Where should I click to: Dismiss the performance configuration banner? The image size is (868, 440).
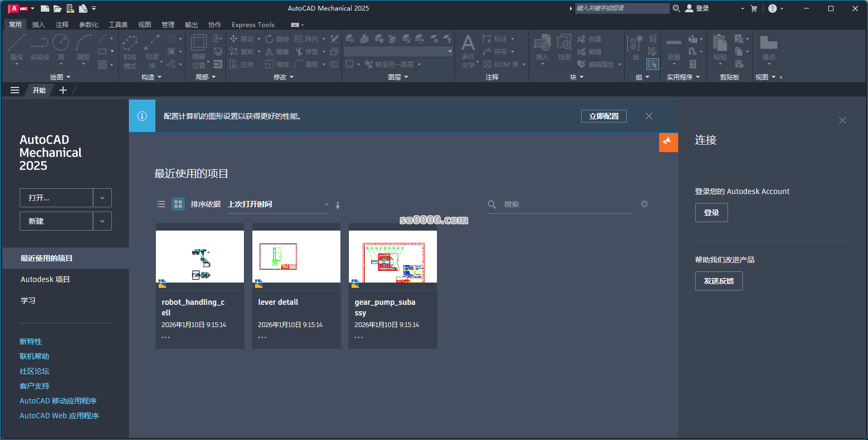click(x=649, y=116)
